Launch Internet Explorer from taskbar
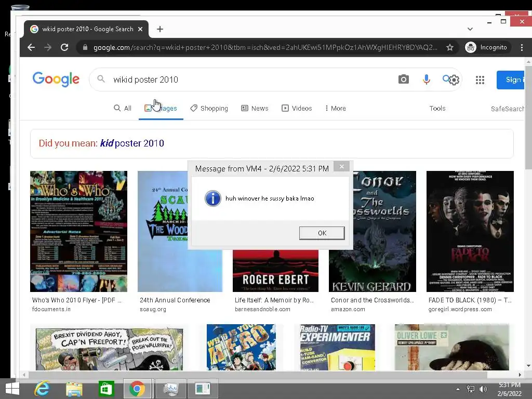 (42, 389)
